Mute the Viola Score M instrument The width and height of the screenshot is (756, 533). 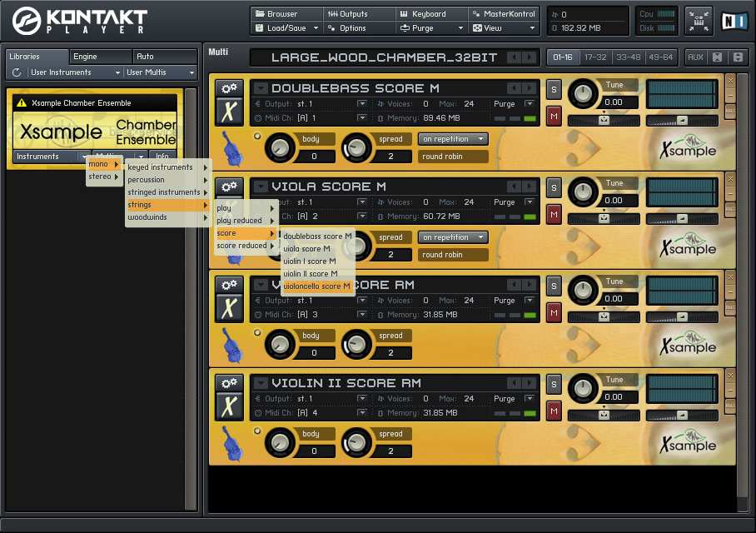click(x=555, y=214)
